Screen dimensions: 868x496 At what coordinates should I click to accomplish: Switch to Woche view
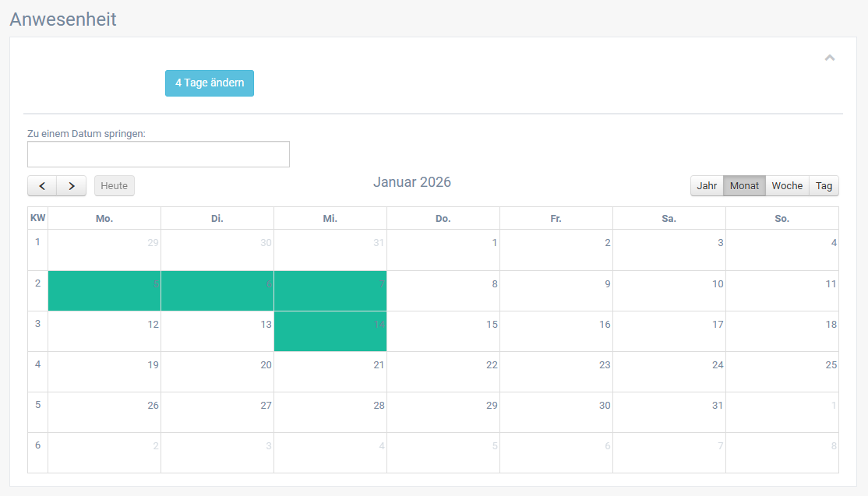tap(787, 186)
